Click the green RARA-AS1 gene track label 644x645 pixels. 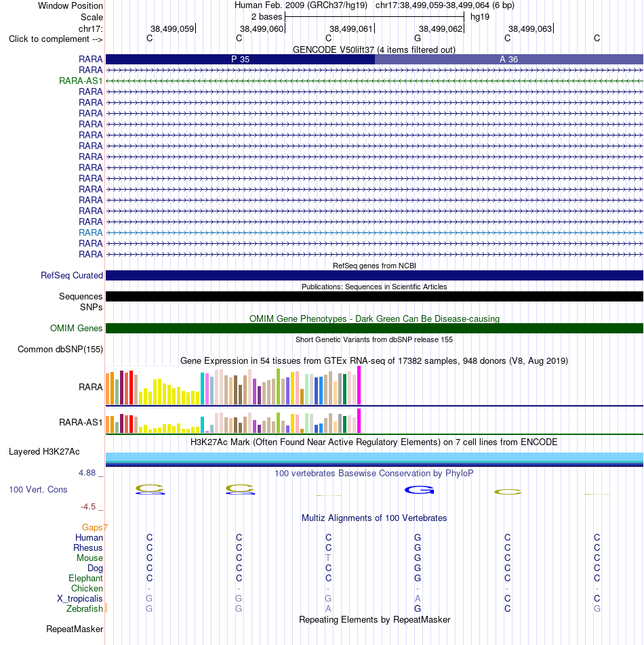[81, 81]
